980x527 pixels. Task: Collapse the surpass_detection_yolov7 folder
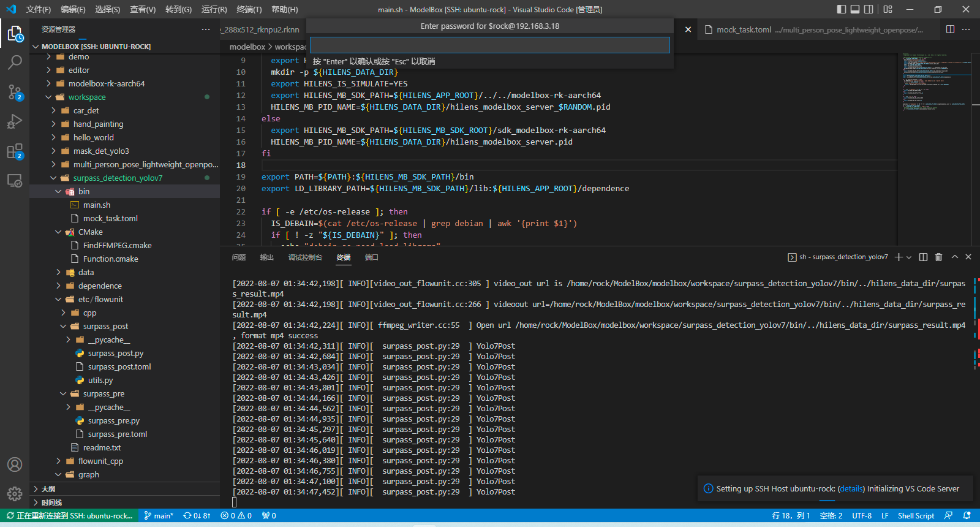point(118,178)
